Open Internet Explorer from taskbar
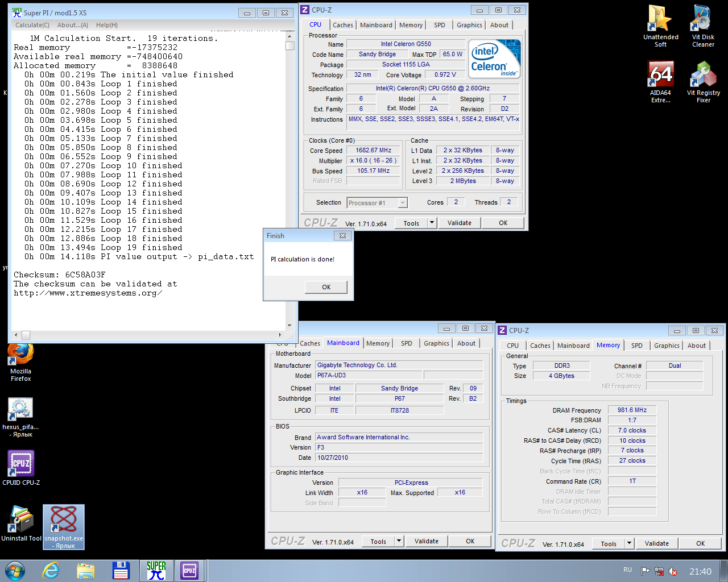The width and height of the screenshot is (728, 582). (x=51, y=571)
